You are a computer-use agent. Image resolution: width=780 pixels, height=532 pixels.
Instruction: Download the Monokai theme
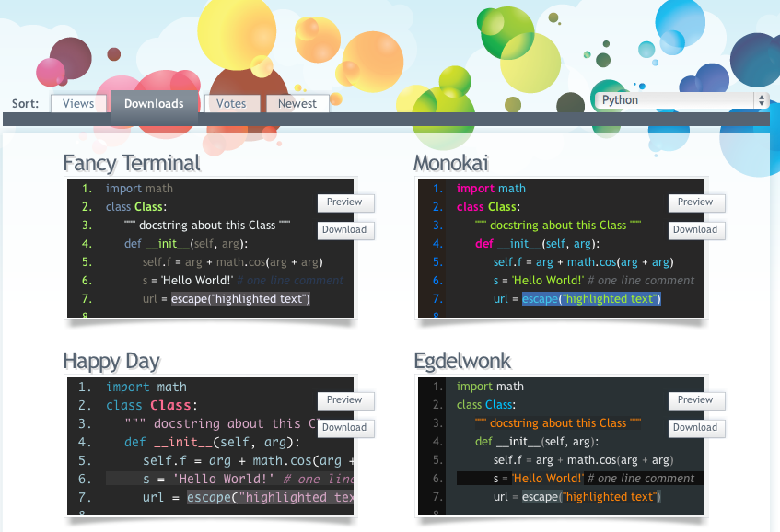pos(695,230)
